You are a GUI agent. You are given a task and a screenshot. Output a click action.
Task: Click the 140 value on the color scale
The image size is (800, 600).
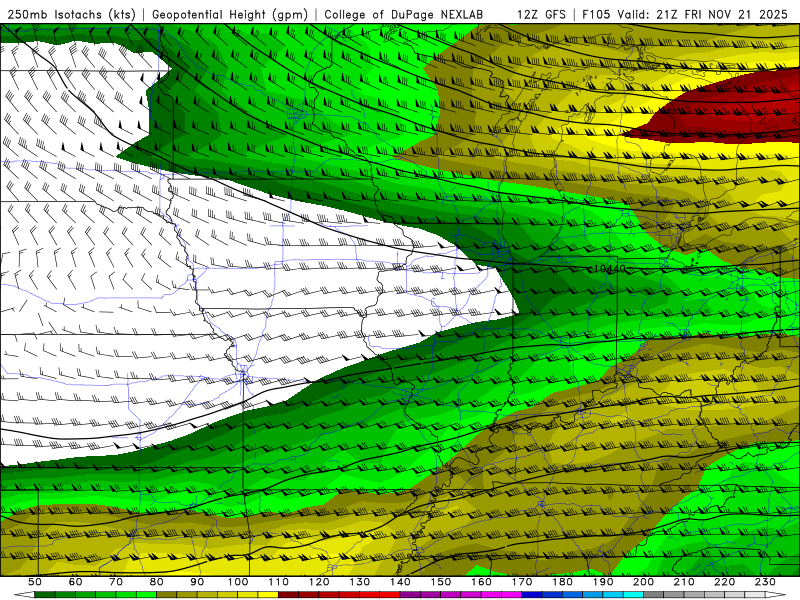[x=400, y=582]
